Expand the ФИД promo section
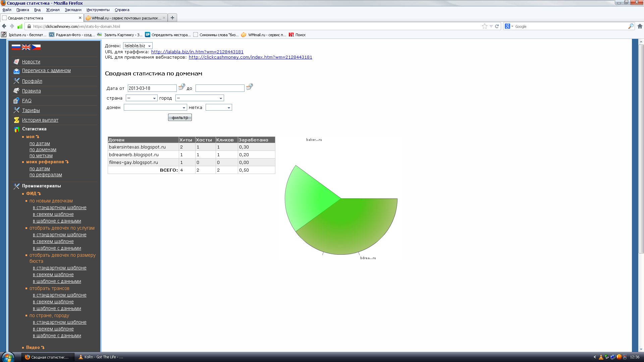This screenshot has width=644, height=362. pos(34,194)
